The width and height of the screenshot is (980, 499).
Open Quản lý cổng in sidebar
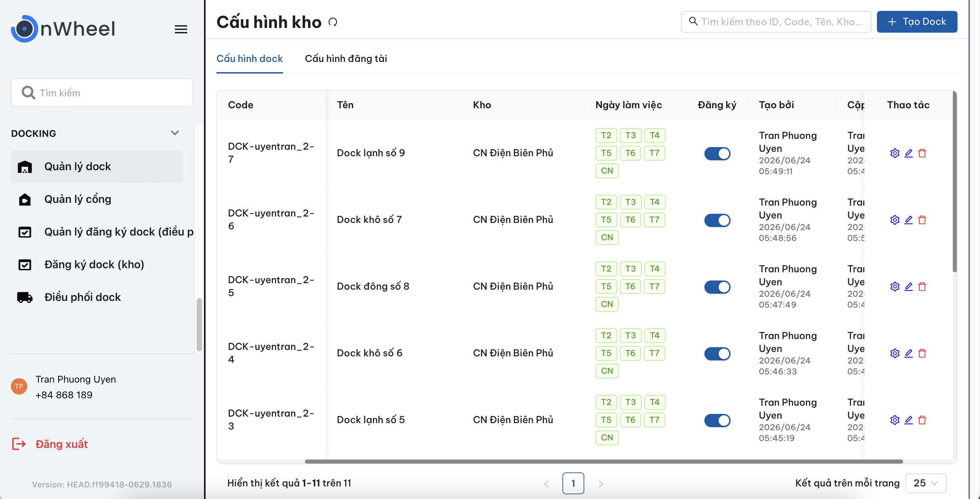tap(97, 199)
